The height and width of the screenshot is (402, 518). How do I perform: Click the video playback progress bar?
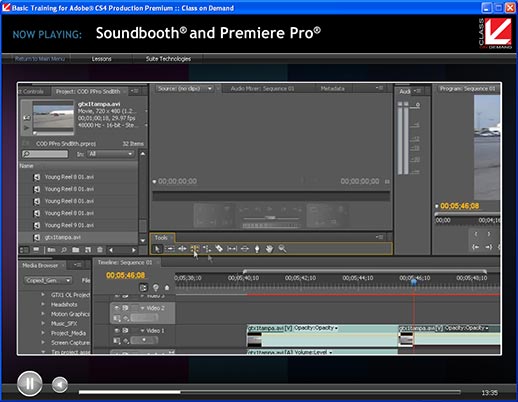tap(270, 392)
